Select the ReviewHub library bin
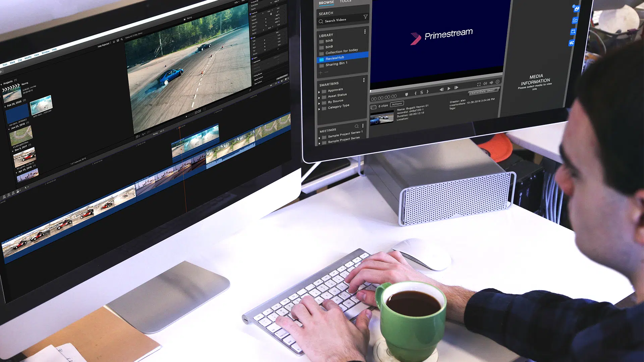 tap(342, 57)
